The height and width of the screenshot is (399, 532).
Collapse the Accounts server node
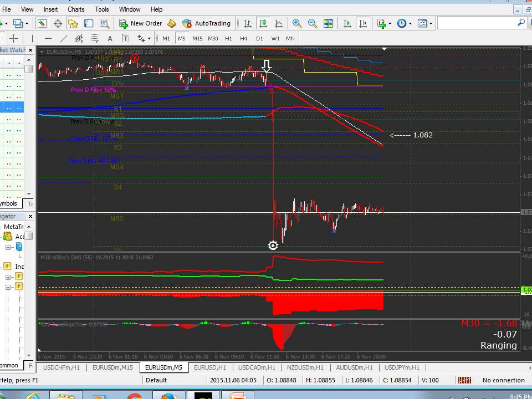tap(8, 247)
